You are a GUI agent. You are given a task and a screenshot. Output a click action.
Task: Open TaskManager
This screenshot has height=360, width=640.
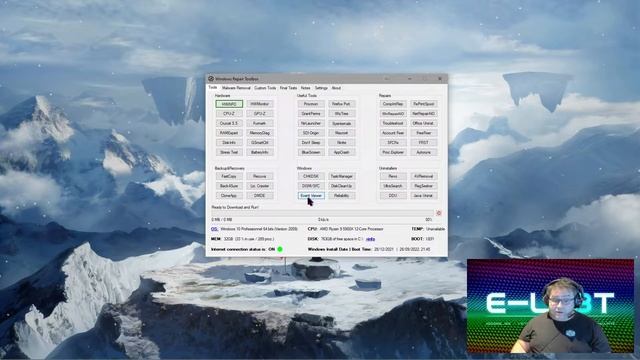click(342, 176)
